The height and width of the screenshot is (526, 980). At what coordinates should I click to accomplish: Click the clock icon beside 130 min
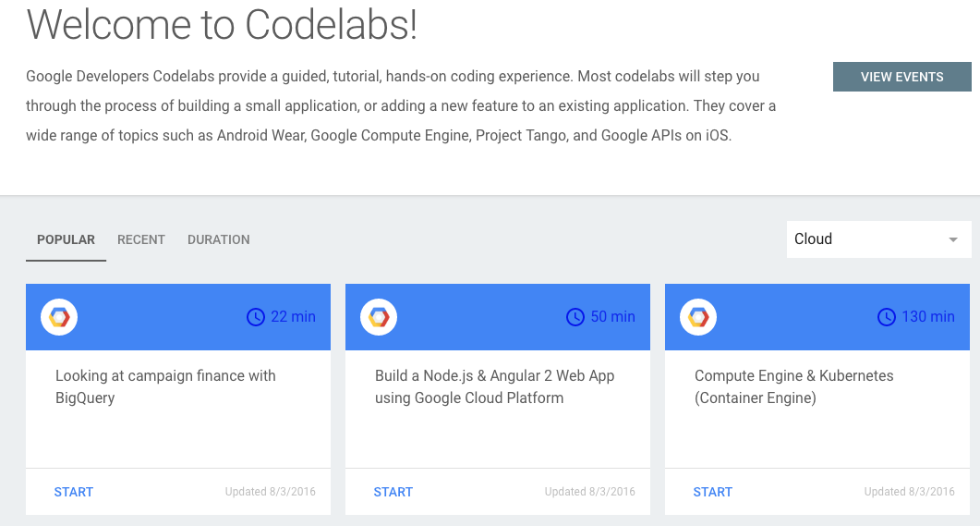(x=887, y=317)
